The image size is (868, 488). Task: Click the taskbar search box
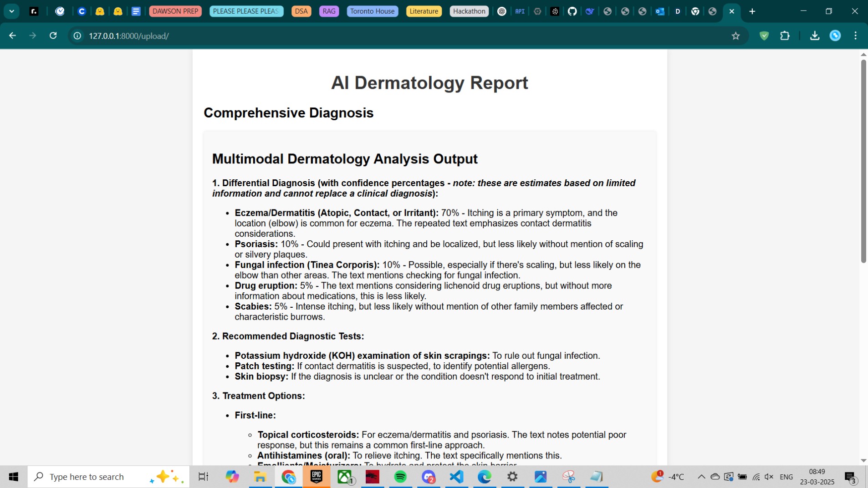108,477
